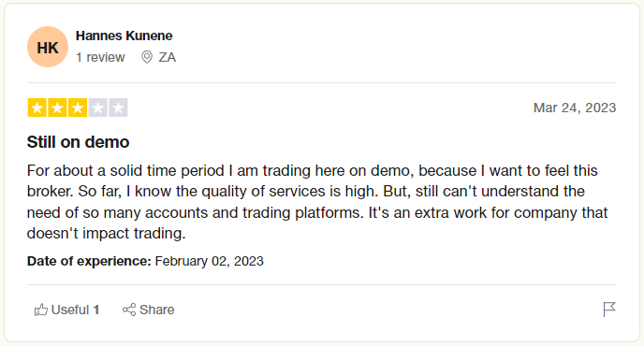Share this review
The width and height of the screenshot is (644, 346).
click(x=148, y=310)
